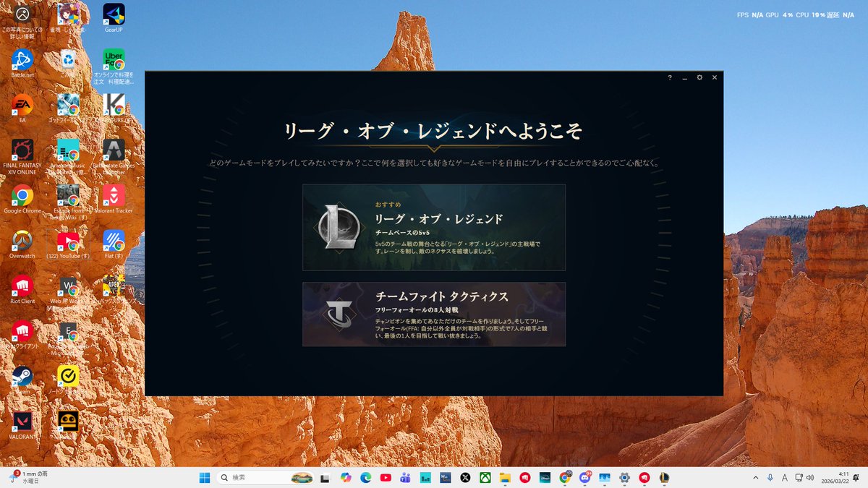Open the 'この写真についての詳しい情報' desktop icon

click(22, 22)
